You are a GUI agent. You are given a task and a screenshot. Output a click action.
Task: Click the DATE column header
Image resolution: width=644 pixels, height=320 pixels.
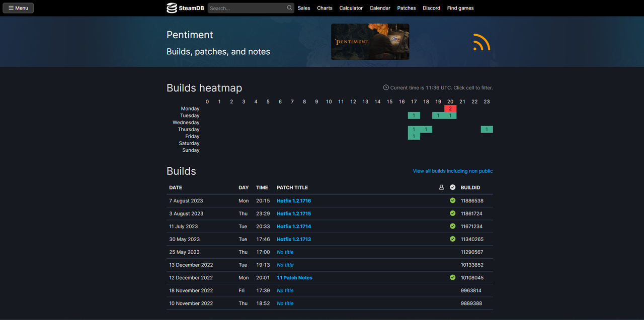coord(176,187)
